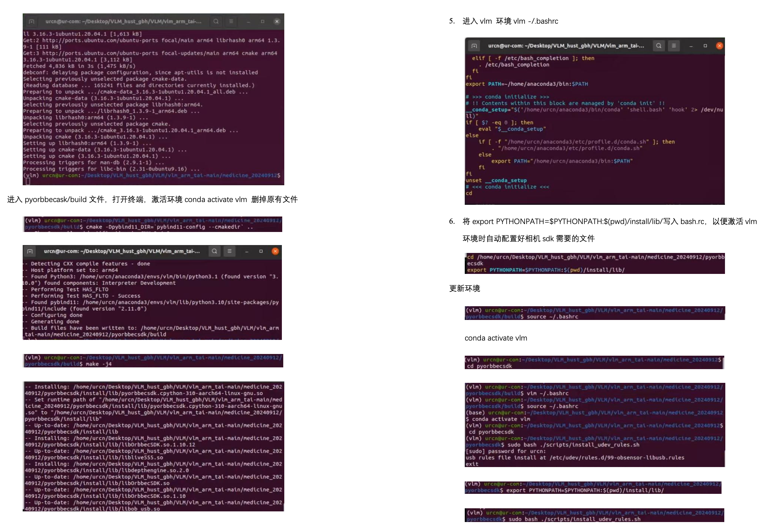Click the 'conda activate vlm' text line
770x532 pixels.
496,338
